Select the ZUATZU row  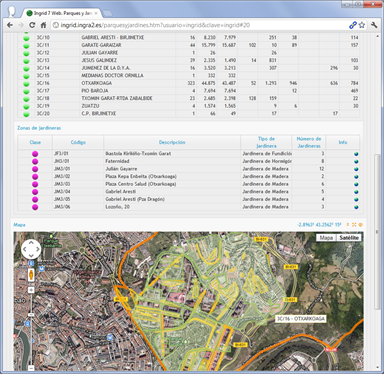pyautogui.click(x=189, y=106)
